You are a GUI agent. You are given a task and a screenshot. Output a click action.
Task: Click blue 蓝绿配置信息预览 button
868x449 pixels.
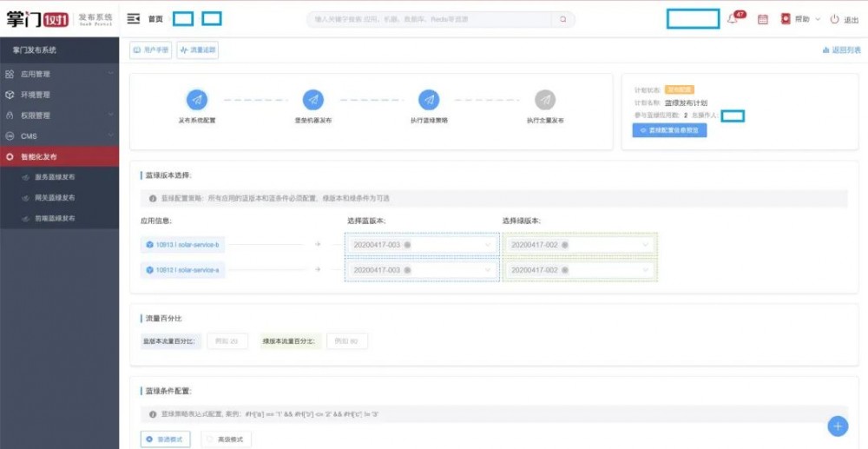pyautogui.click(x=669, y=130)
